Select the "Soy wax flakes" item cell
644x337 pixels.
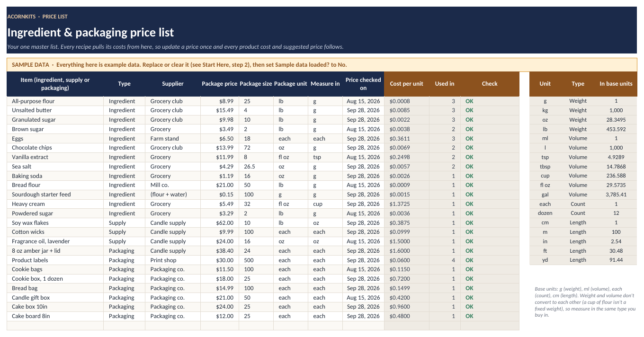[x=55, y=223]
